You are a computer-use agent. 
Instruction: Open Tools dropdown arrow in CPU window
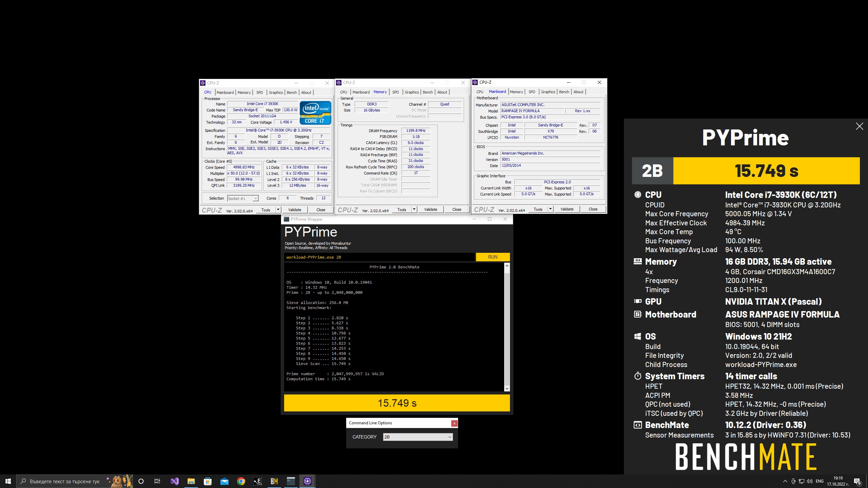tap(278, 210)
